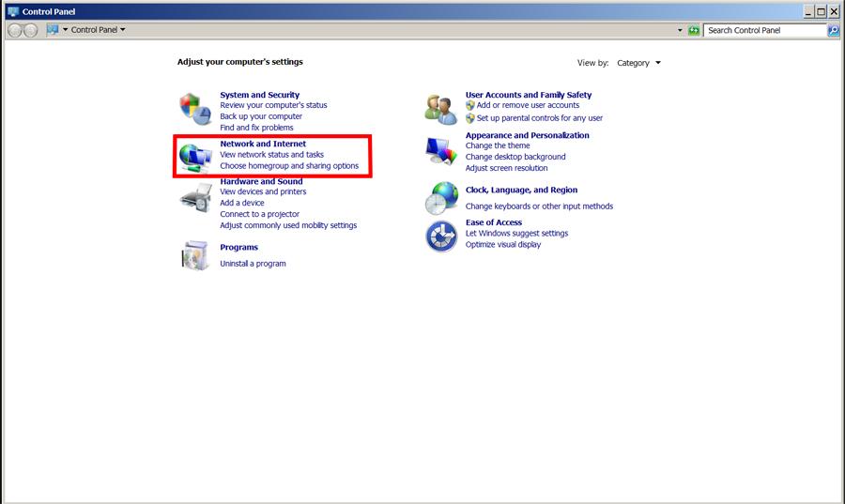Click the Control Panel icon in address bar
The width and height of the screenshot is (845, 504).
click(x=53, y=30)
